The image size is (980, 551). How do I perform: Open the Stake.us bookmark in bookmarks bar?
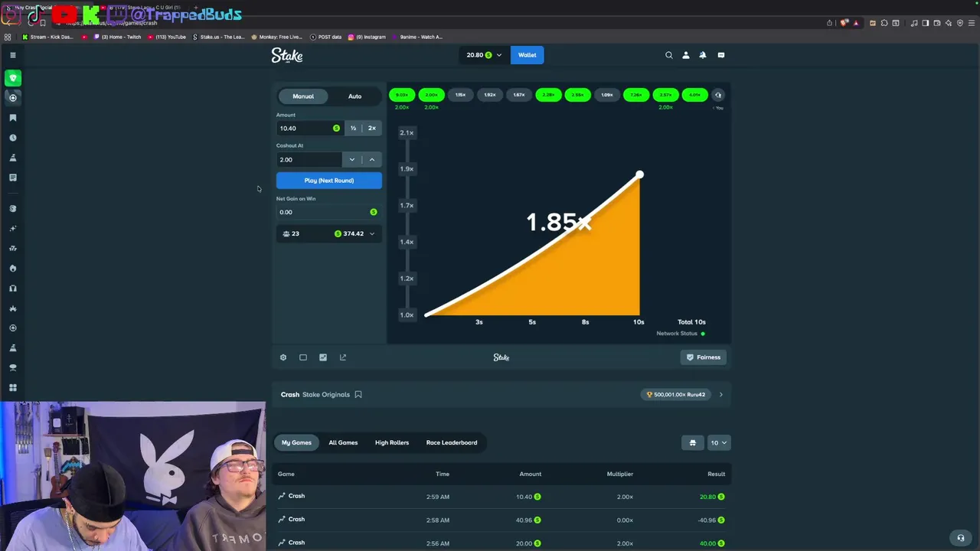pos(219,37)
